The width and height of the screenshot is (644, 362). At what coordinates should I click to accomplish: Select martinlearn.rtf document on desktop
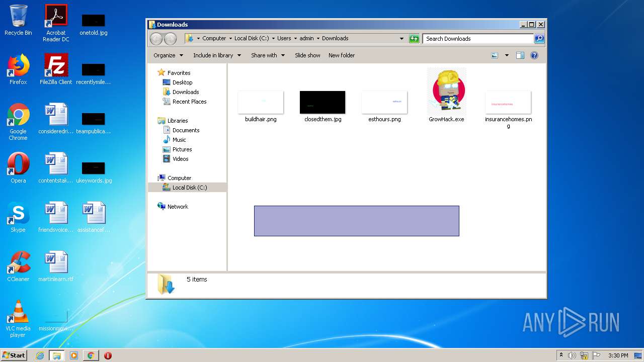pyautogui.click(x=56, y=266)
